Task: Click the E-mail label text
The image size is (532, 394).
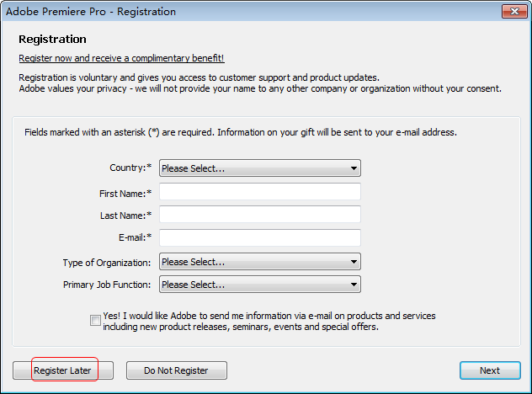Action: coord(135,238)
